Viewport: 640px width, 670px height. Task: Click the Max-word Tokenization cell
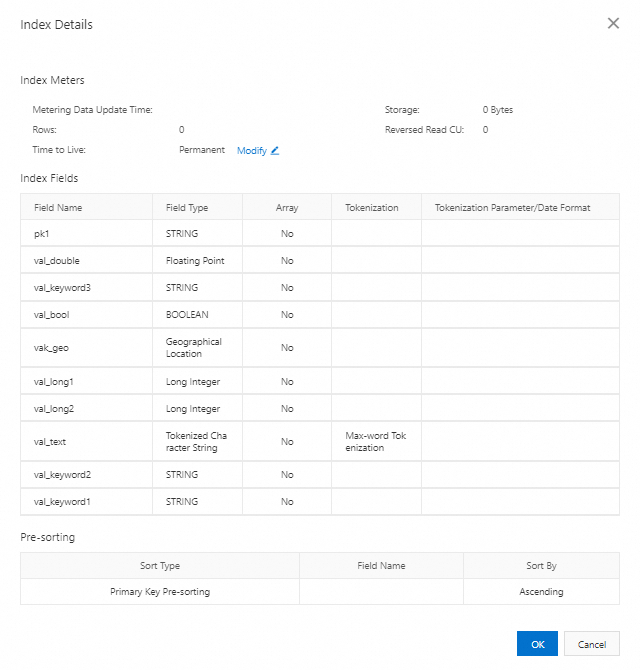(375, 442)
